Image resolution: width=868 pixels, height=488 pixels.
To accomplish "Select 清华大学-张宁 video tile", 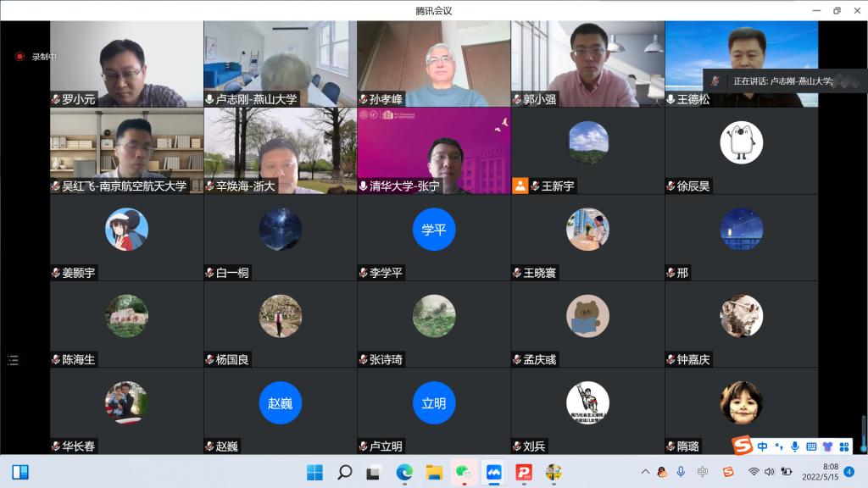I will pos(433,150).
